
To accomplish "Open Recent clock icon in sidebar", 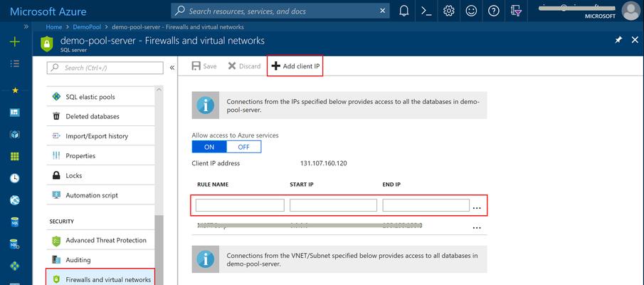I will [x=15, y=178].
